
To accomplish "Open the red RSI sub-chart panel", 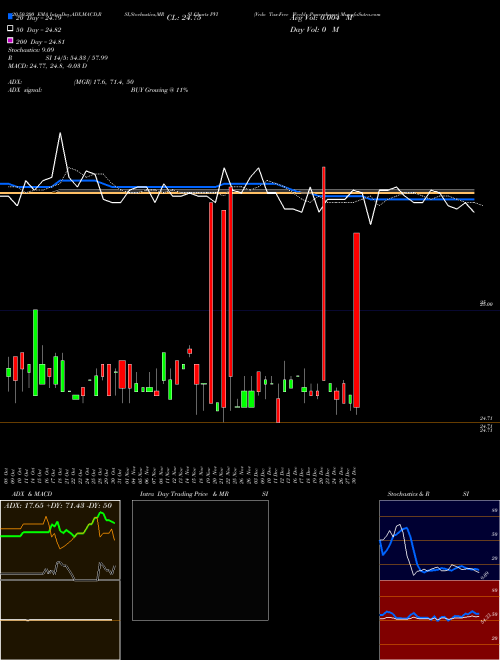I will point(439,620).
